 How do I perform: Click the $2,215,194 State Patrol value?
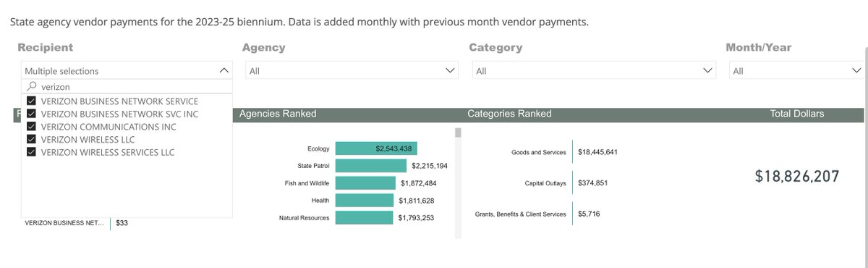coord(430,166)
